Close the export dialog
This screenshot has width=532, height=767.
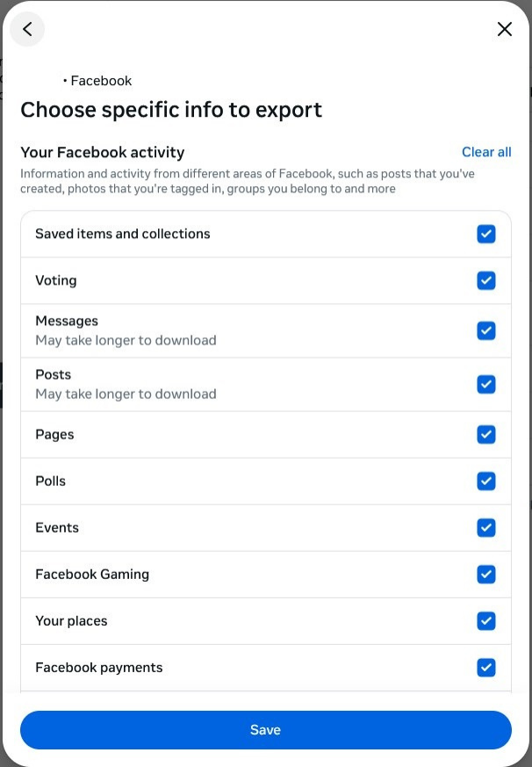pyautogui.click(x=505, y=29)
